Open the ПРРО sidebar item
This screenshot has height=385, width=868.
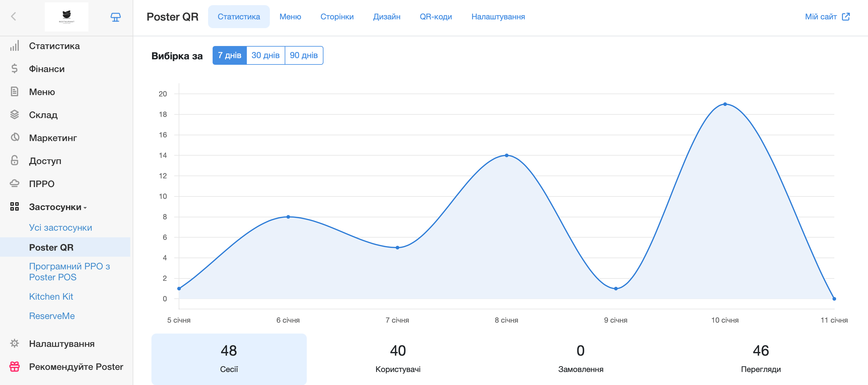tap(41, 184)
